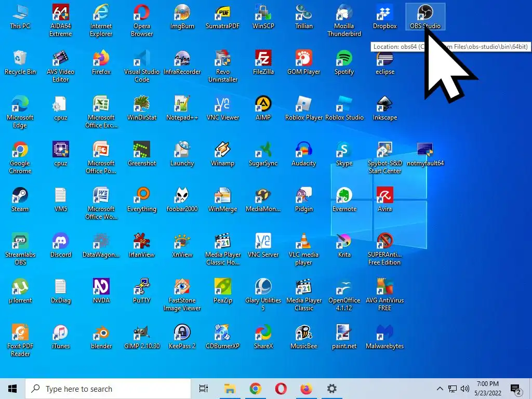The width and height of the screenshot is (532, 399).
Task: Select the WinDirStat shortcut
Action: 142,108
